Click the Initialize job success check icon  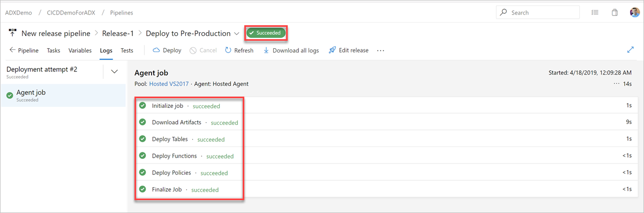coord(143,106)
